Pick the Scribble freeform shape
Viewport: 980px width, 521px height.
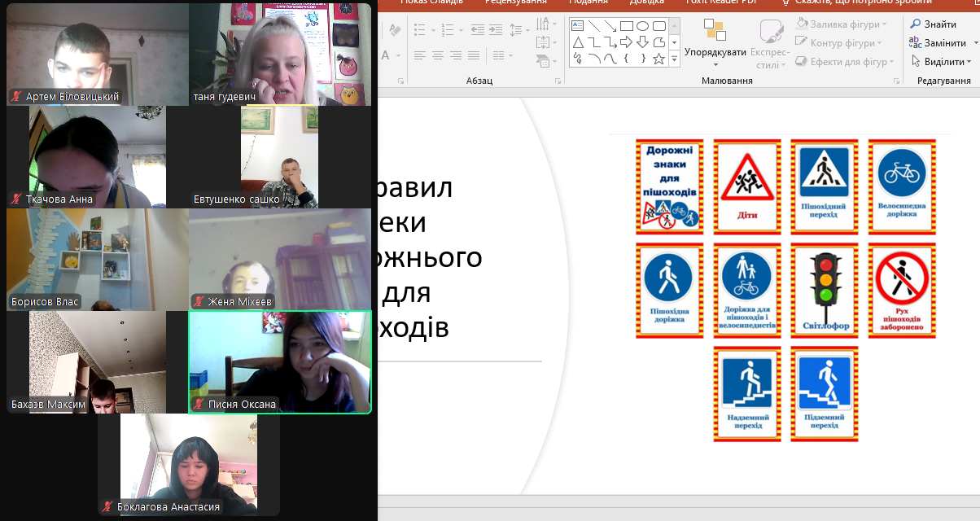[578, 59]
